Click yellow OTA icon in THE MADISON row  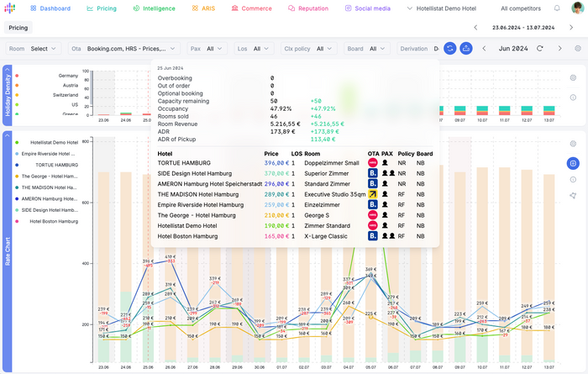(372, 194)
